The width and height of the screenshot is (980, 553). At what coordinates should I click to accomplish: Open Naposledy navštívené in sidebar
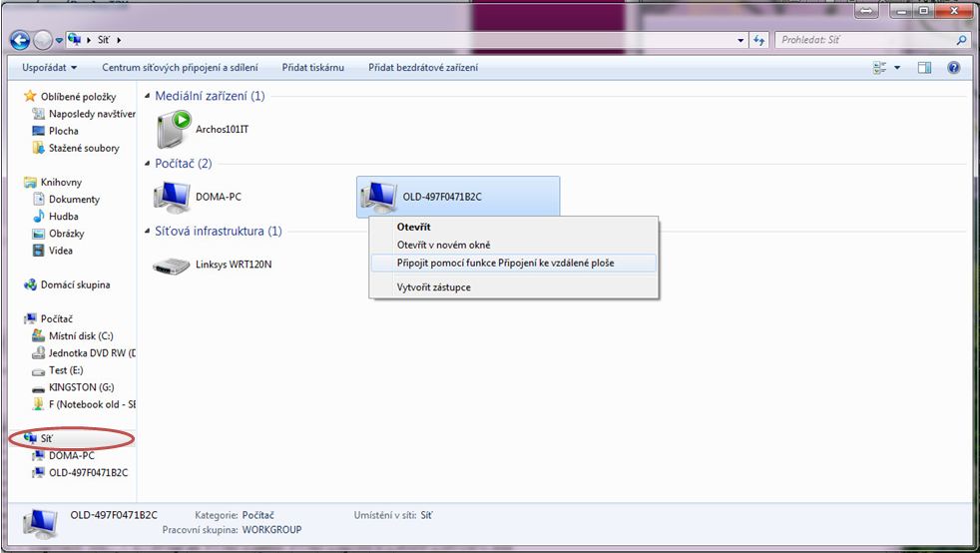pyautogui.click(x=84, y=114)
